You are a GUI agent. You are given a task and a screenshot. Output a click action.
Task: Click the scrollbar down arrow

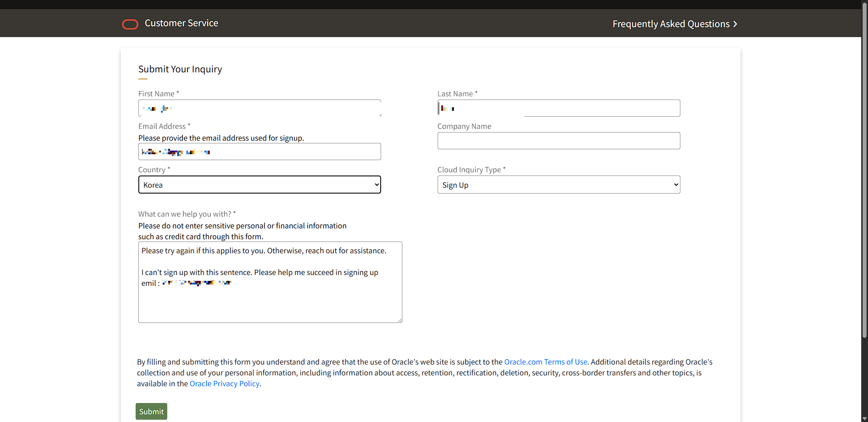click(864, 418)
